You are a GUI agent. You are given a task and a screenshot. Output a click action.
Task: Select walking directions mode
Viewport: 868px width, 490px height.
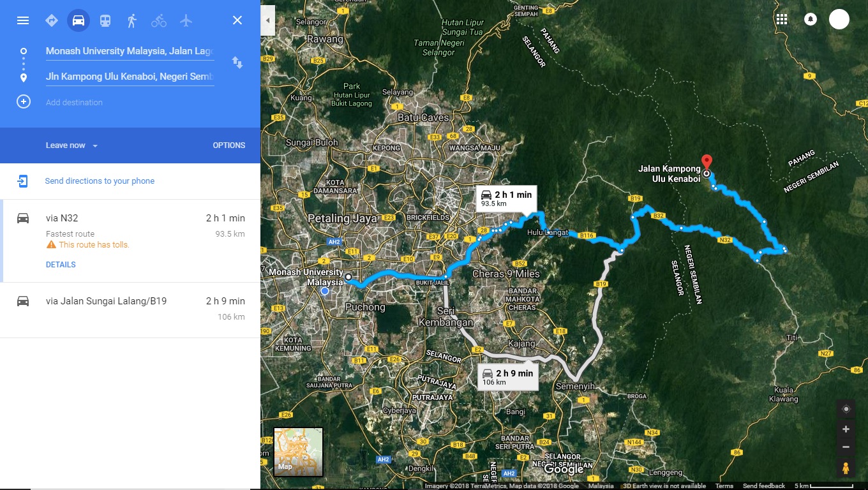coord(131,20)
